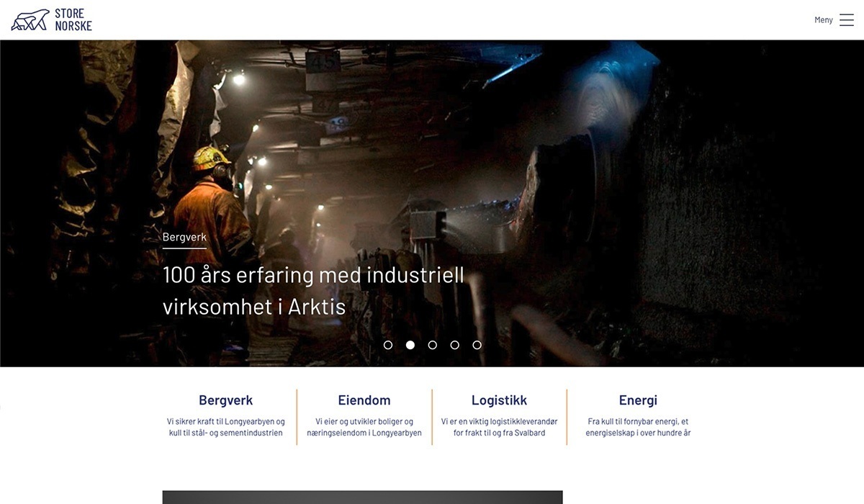Open the Energi section heading
864x504 pixels.
[x=638, y=400]
